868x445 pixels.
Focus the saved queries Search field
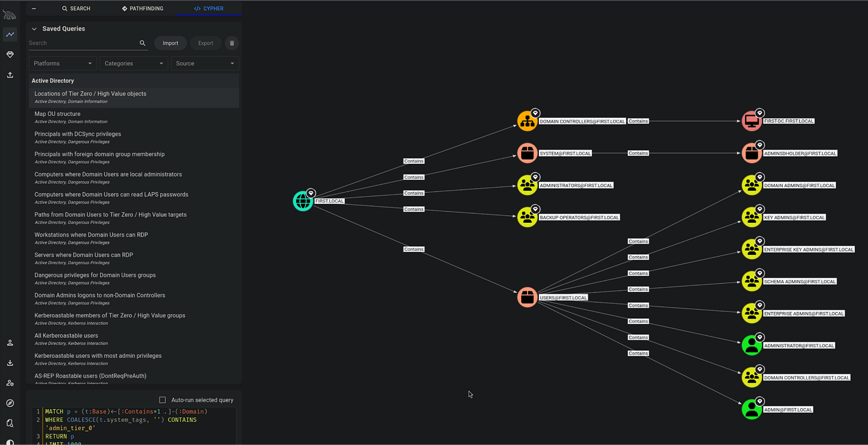[82, 43]
